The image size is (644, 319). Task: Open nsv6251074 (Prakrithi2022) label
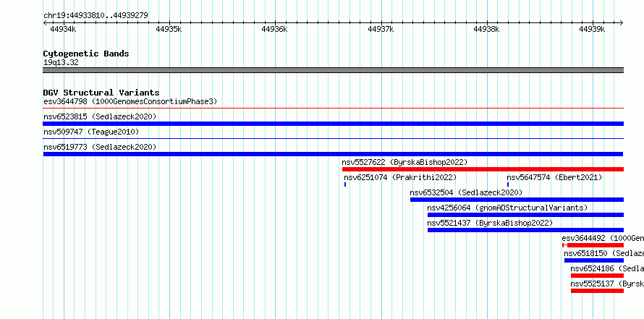pyautogui.click(x=400, y=177)
